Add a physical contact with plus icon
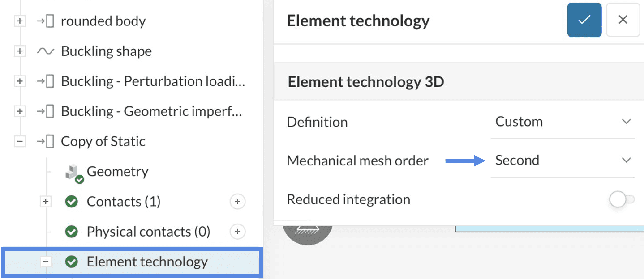Viewport: 644px width, 279px height. (237, 232)
